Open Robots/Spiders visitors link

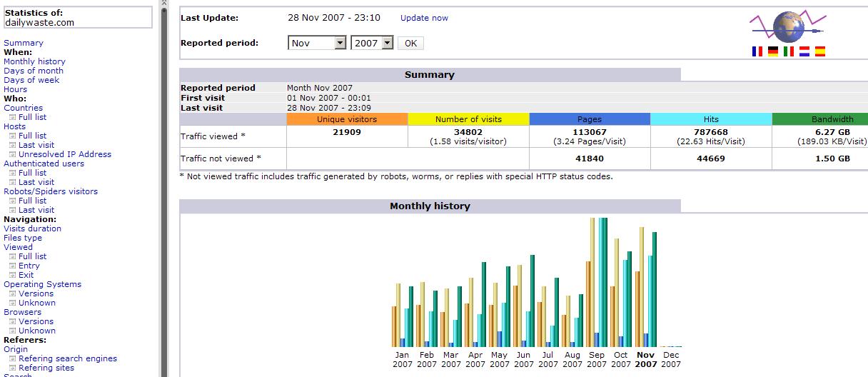tap(51, 191)
